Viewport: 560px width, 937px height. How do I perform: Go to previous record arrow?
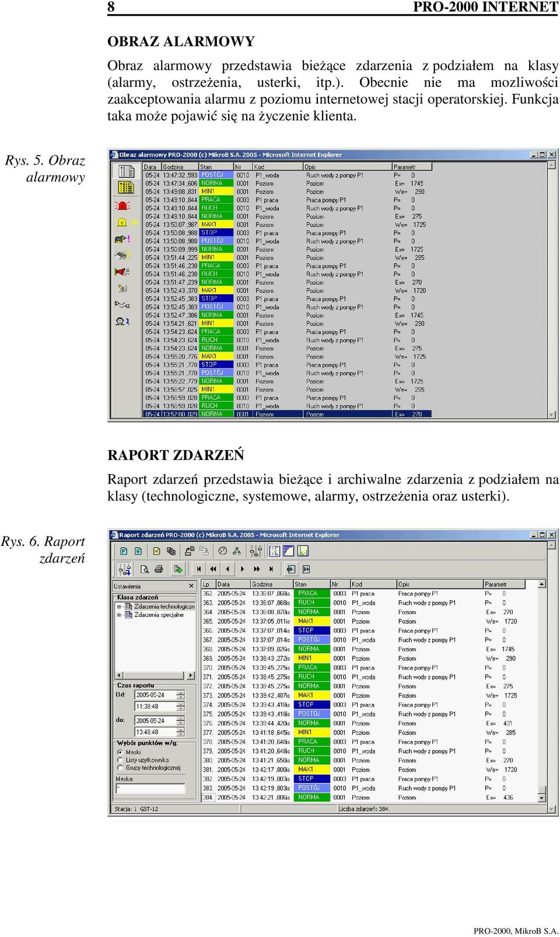[228, 569]
